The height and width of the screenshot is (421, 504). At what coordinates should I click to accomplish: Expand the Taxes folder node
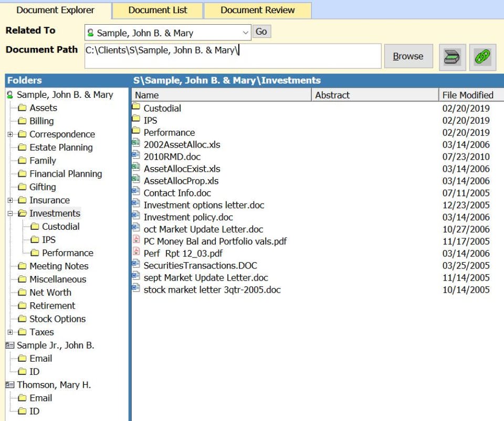coord(10,332)
